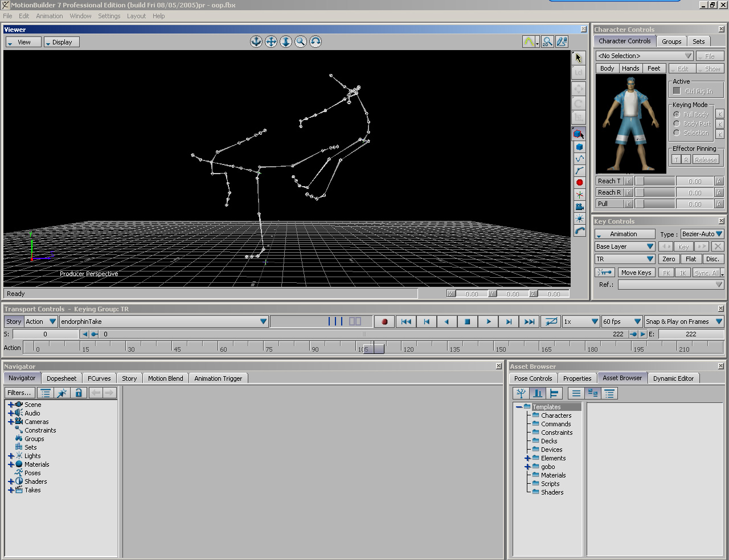Click the wand icon in Navigator toolbar
This screenshot has width=729, height=560.
click(62, 393)
